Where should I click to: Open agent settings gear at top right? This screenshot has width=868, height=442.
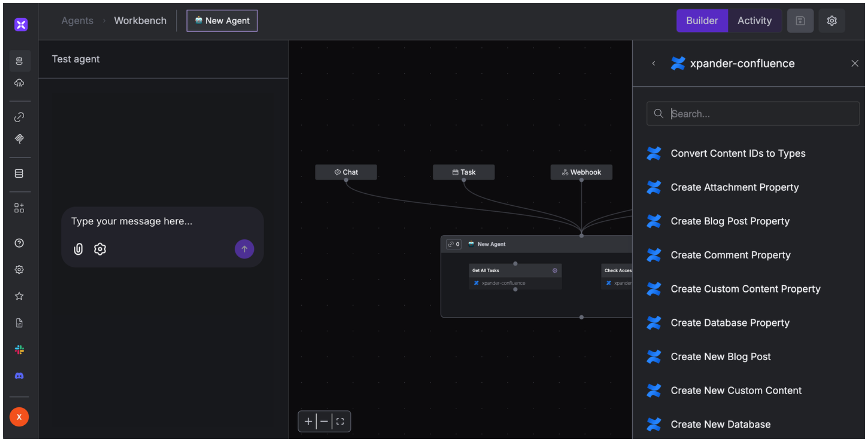pyautogui.click(x=831, y=21)
